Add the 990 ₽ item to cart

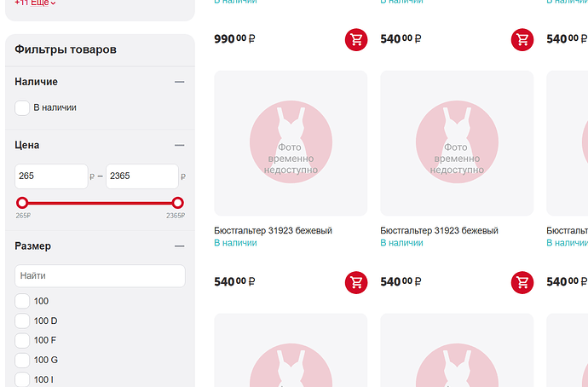(356, 39)
